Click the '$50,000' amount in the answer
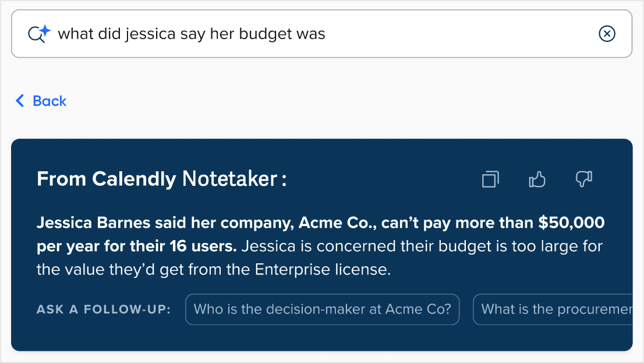Image resolution: width=644 pixels, height=363 pixels. 571,223
